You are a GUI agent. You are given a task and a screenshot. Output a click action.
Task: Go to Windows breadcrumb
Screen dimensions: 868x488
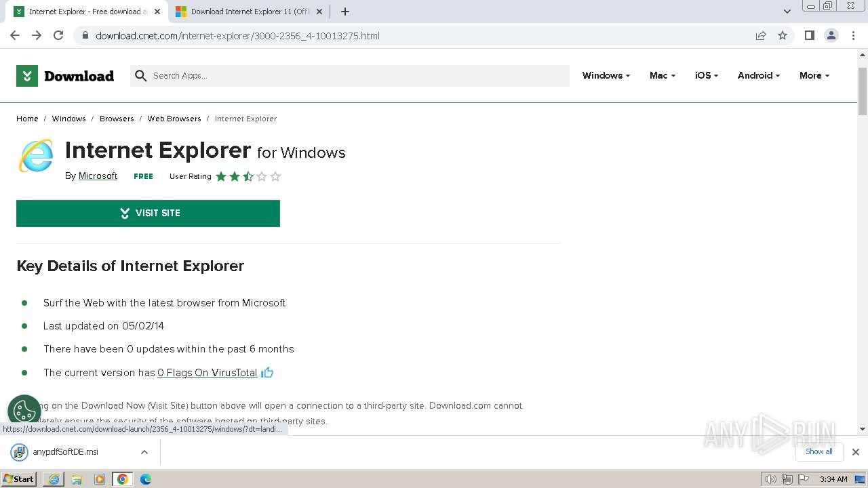[69, 119]
